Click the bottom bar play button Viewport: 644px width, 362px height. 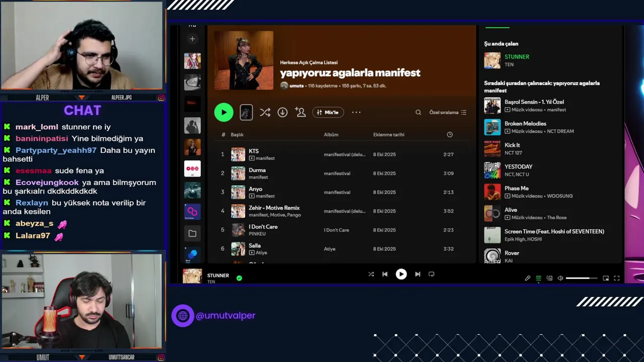[401, 274]
